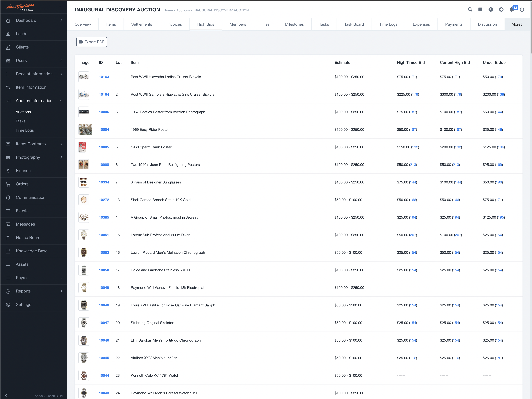Open the logo workspace dropdown arrow

tap(60, 7)
